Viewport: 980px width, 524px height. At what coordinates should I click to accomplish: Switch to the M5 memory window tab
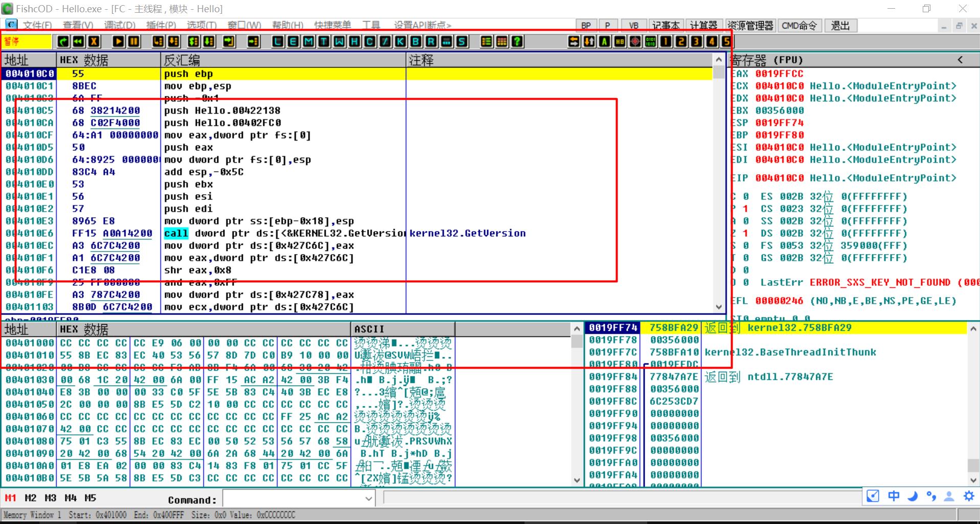(x=90, y=498)
